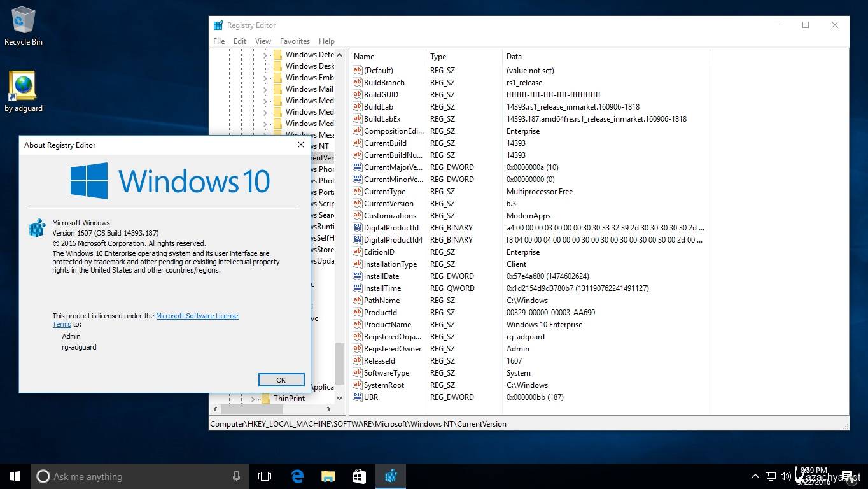Screen dimensions: 868x489
Task: Select the Customizations value name
Action: [390, 216]
